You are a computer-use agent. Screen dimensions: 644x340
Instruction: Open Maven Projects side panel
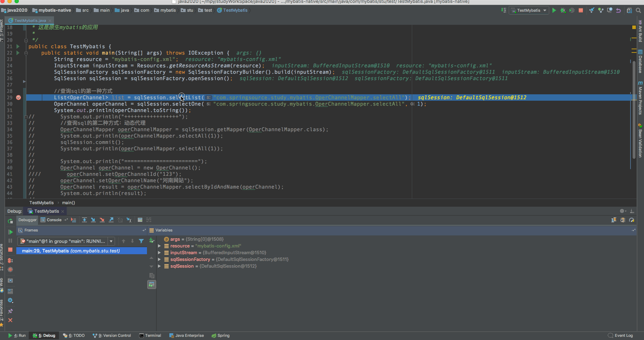(x=640, y=98)
